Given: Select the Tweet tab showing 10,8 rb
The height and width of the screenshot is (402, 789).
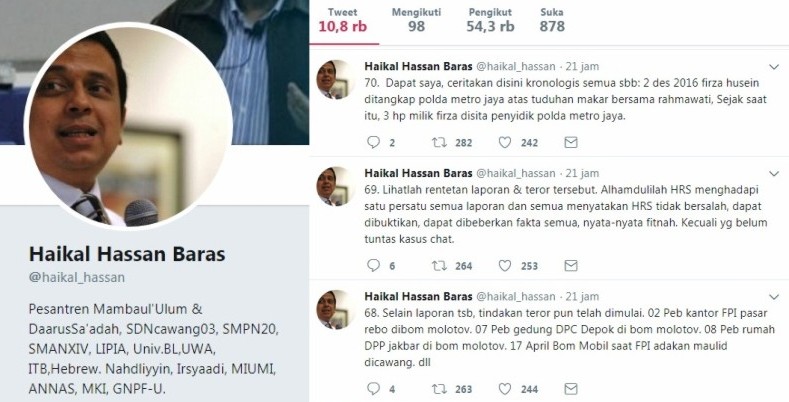Looking at the screenshot, I should (343, 21).
